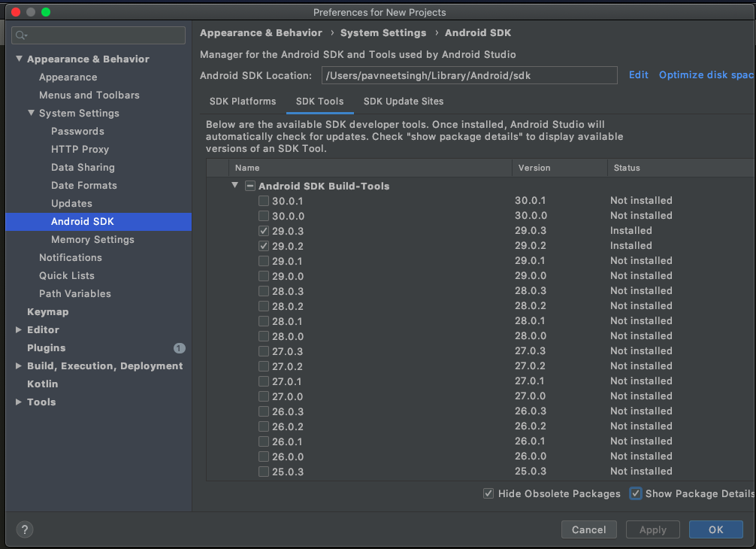Image resolution: width=756 pixels, height=549 pixels.
Task: Uncheck the 29.0.2 build-tools checkbox
Action: (x=264, y=246)
